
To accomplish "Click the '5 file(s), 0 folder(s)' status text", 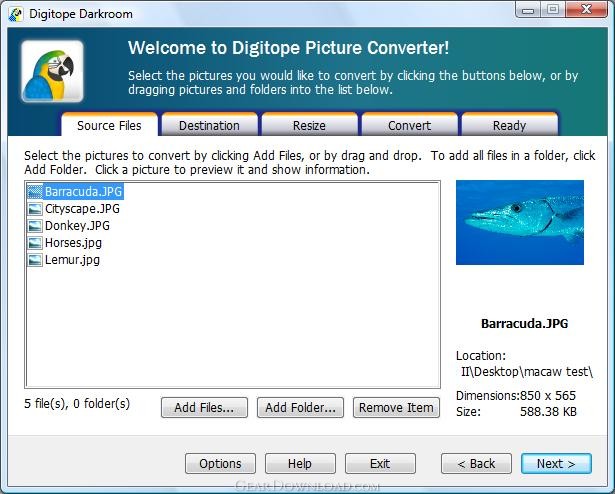I will click(x=77, y=404).
